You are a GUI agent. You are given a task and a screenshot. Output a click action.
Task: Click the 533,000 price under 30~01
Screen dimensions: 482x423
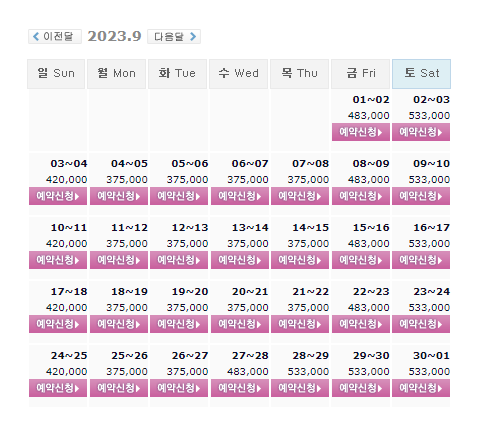[429, 372]
